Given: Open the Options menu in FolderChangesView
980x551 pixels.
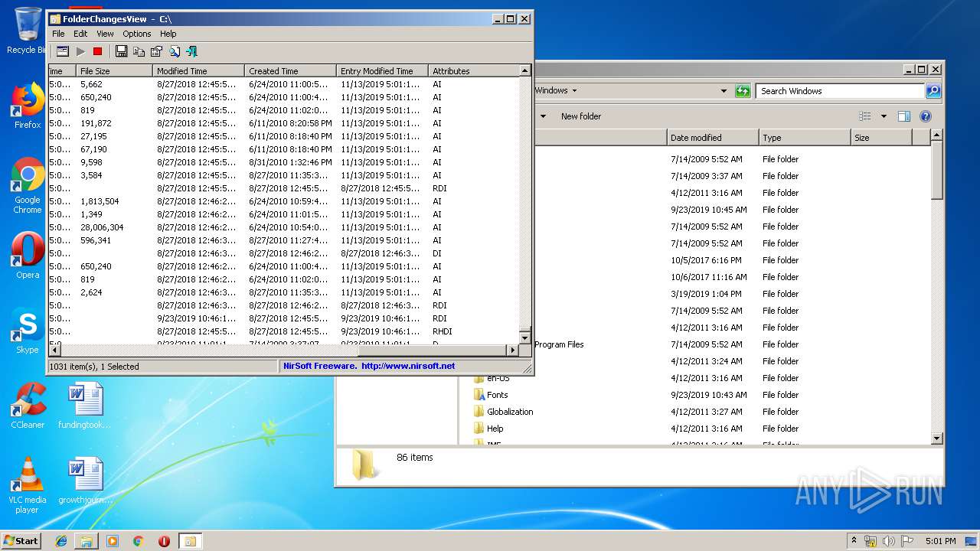Looking at the screenshot, I should point(137,34).
